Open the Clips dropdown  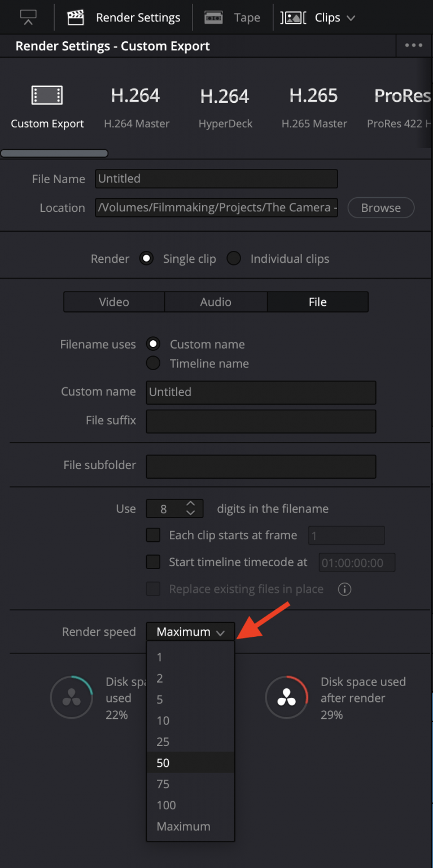pos(334,17)
